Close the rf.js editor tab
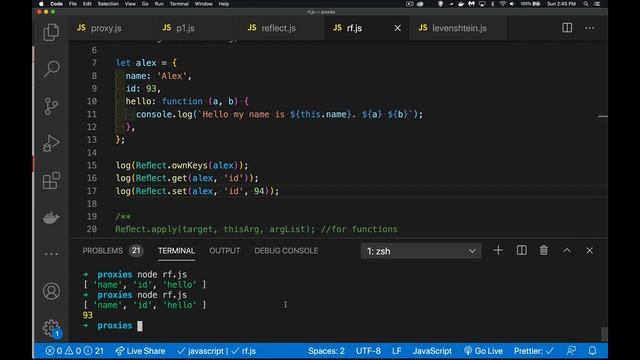The height and width of the screenshot is (360, 640). (397, 28)
